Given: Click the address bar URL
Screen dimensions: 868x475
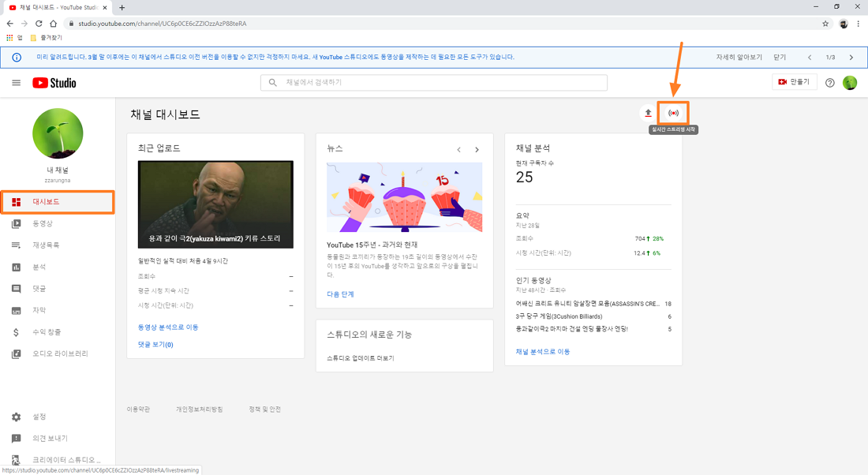Looking at the screenshot, I should point(163,23).
